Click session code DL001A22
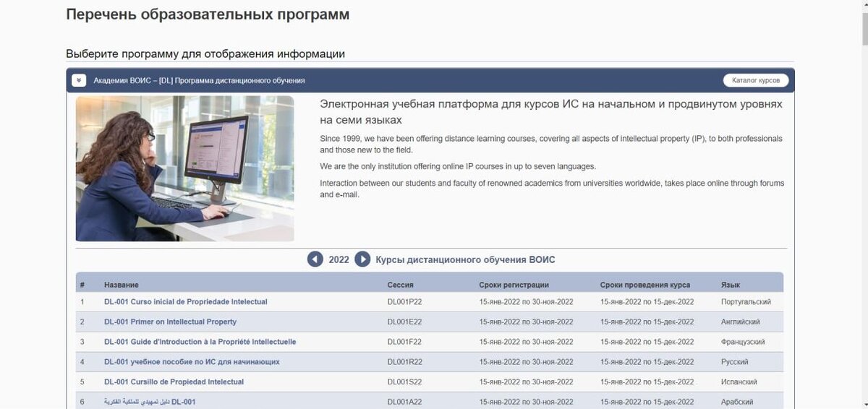Screen dimensions: 868x409 tap(404, 402)
